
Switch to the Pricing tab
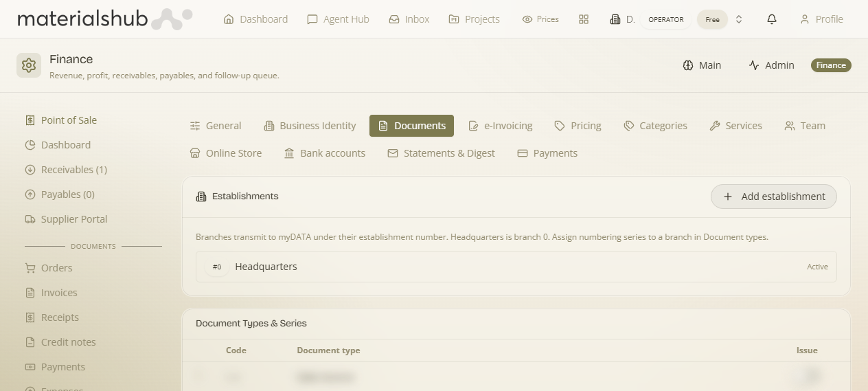point(578,126)
